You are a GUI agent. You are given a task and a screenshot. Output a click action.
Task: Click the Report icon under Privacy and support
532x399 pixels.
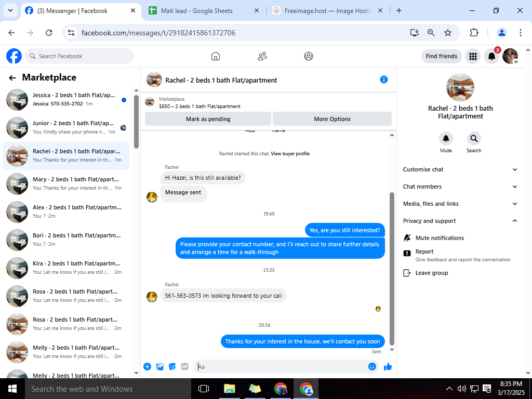[407, 253]
